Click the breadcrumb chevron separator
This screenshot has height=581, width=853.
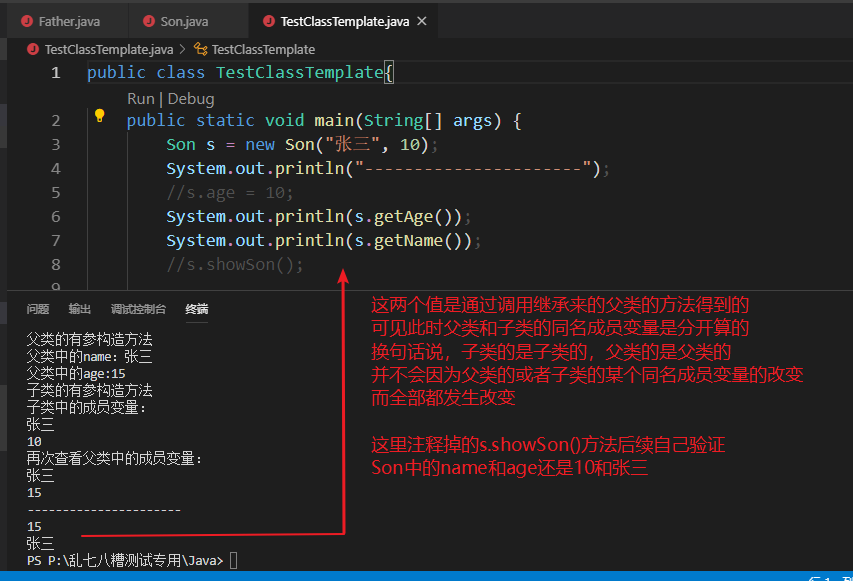pos(183,49)
